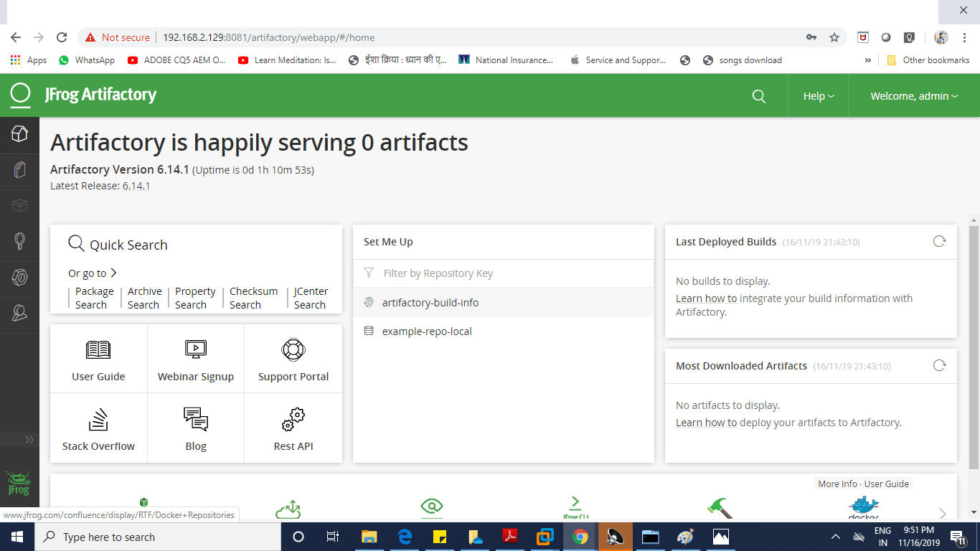This screenshot has height=551, width=980.
Task: Click the hammer icon in the carousel
Action: pos(719,508)
